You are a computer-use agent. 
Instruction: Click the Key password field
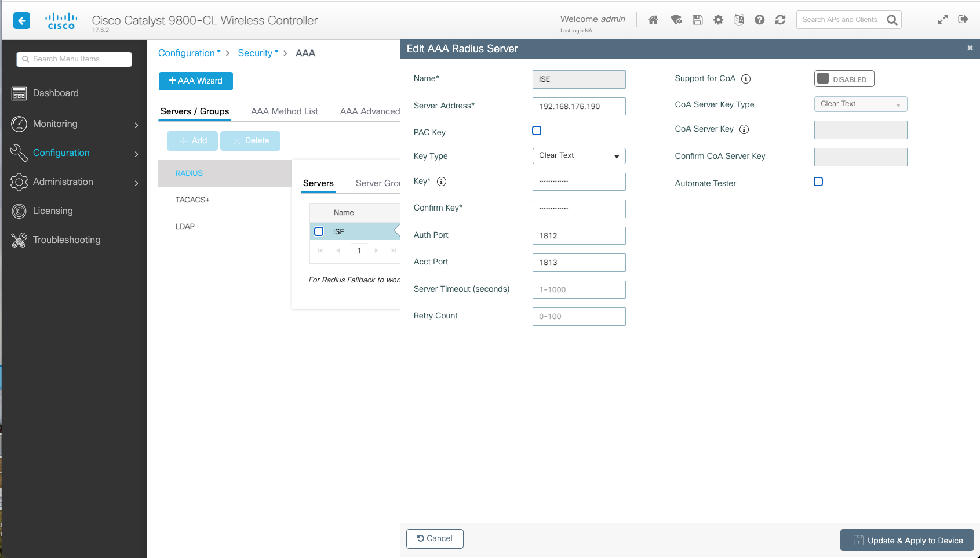579,182
